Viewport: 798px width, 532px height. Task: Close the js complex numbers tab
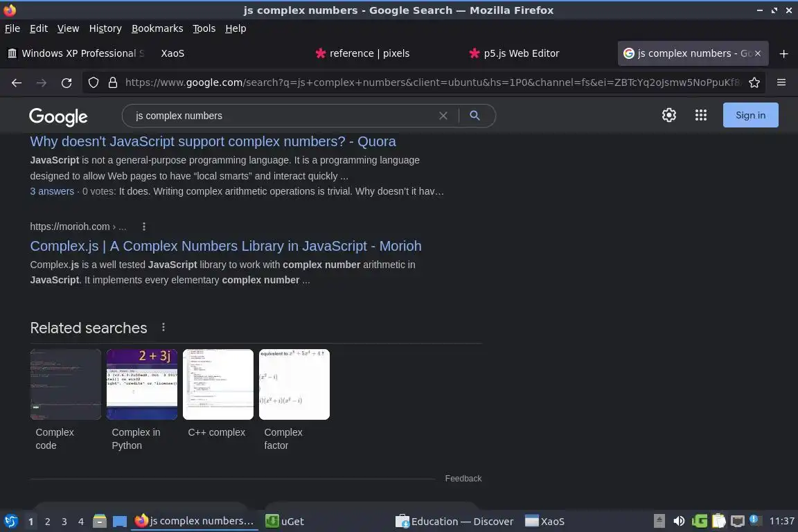(758, 53)
